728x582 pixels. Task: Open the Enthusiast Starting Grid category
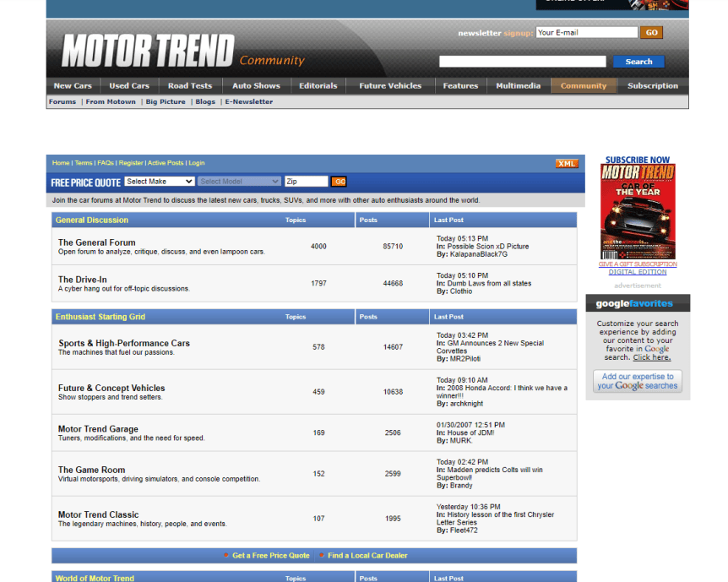(x=101, y=317)
